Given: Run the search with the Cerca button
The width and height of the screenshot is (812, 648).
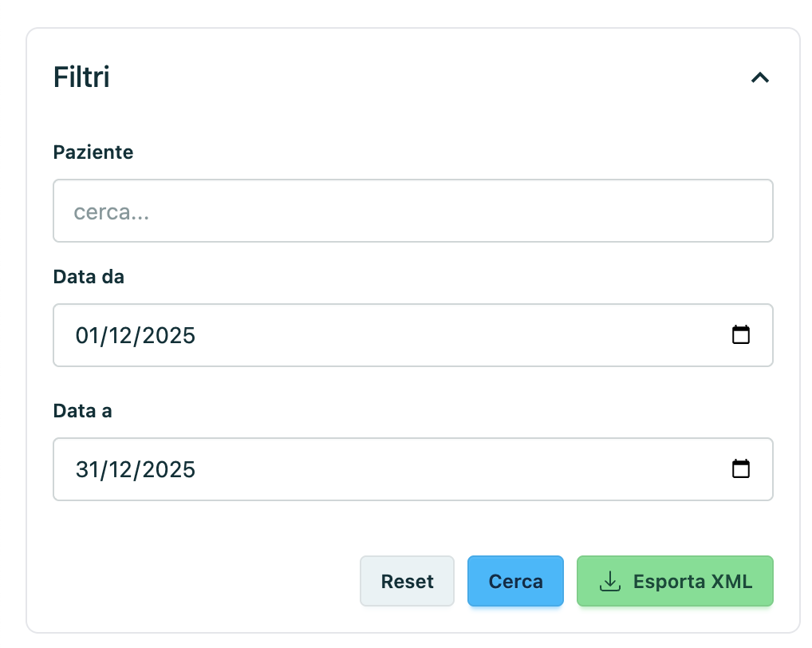Looking at the screenshot, I should coord(515,581).
